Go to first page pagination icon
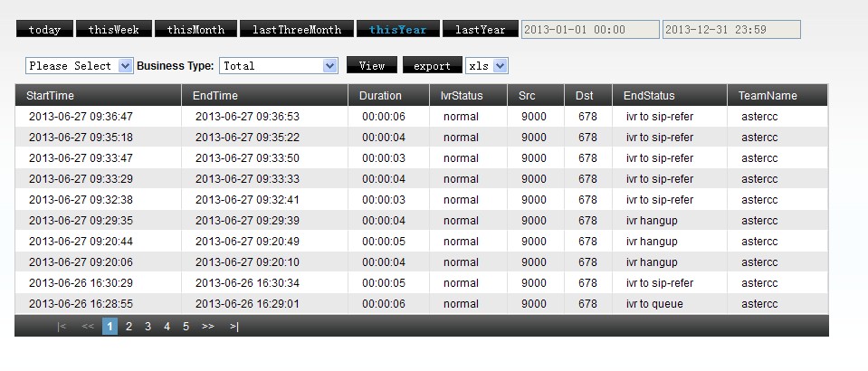868x371 pixels. click(62, 327)
